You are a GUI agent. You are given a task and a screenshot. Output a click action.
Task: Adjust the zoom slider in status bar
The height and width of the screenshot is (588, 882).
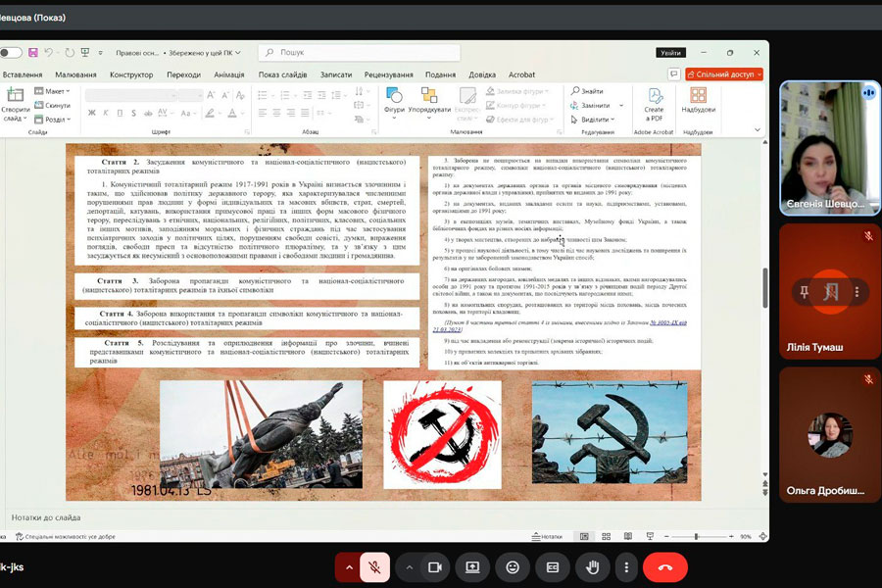(x=697, y=537)
